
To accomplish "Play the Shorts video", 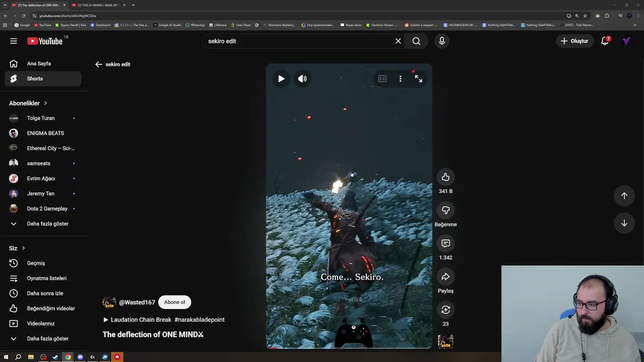I will [x=281, y=79].
